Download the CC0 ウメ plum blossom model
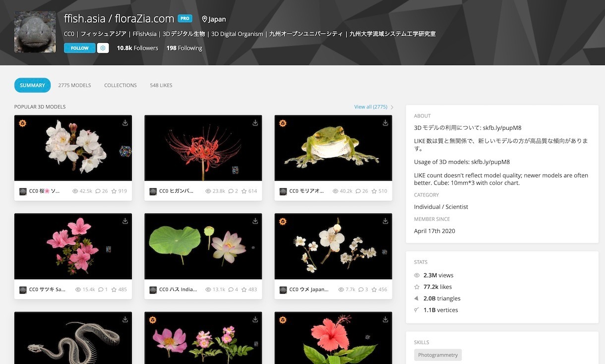 click(385, 221)
